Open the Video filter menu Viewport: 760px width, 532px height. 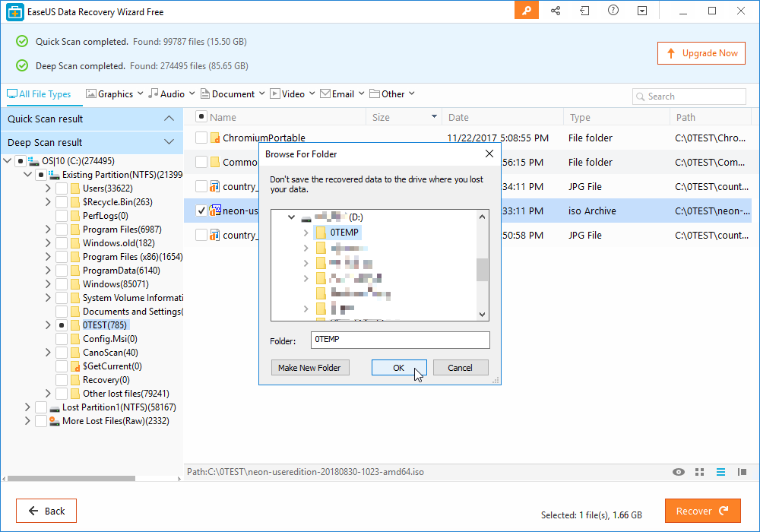pyautogui.click(x=293, y=94)
